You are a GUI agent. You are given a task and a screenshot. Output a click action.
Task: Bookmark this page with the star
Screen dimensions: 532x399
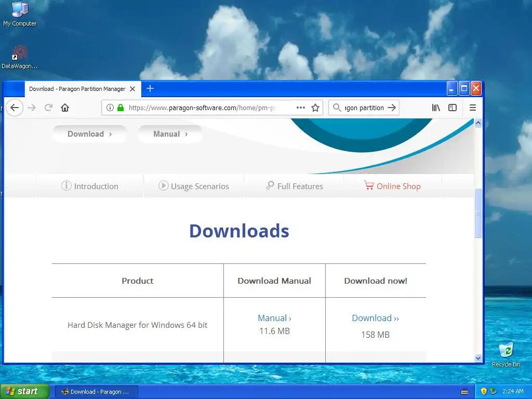(315, 108)
